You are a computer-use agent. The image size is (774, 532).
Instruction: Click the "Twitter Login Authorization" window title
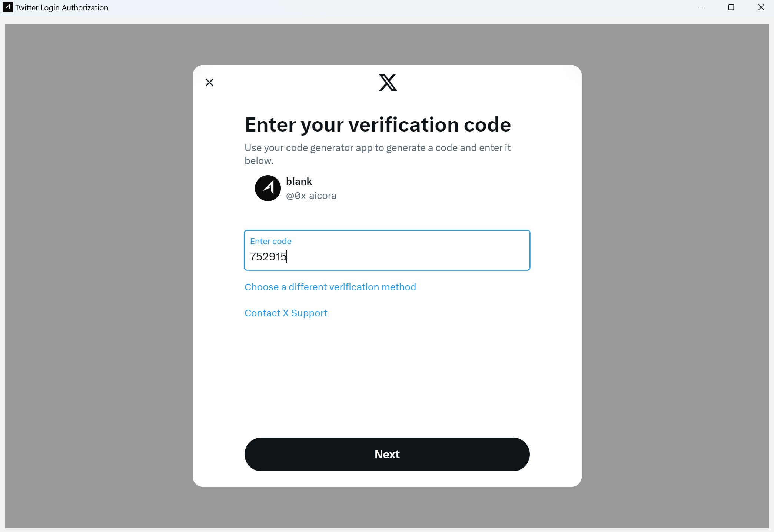point(62,8)
